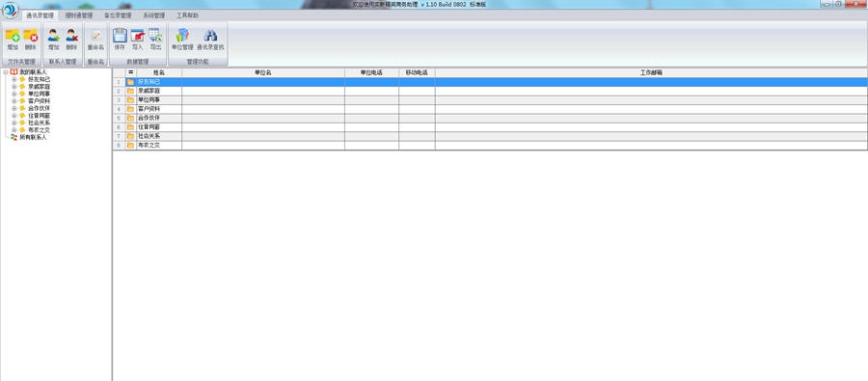This screenshot has height=381, width=868.
Task: Click the empty 单位名 cell in row 2
Action: [x=263, y=91]
